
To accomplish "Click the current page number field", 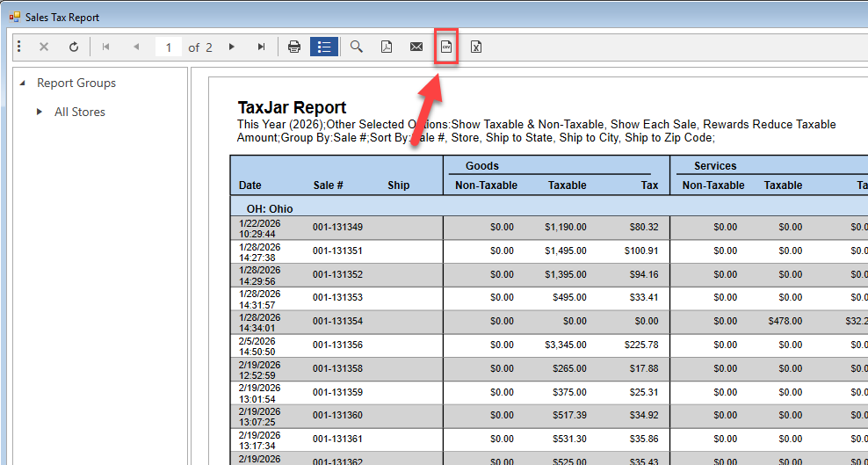I will click(169, 47).
